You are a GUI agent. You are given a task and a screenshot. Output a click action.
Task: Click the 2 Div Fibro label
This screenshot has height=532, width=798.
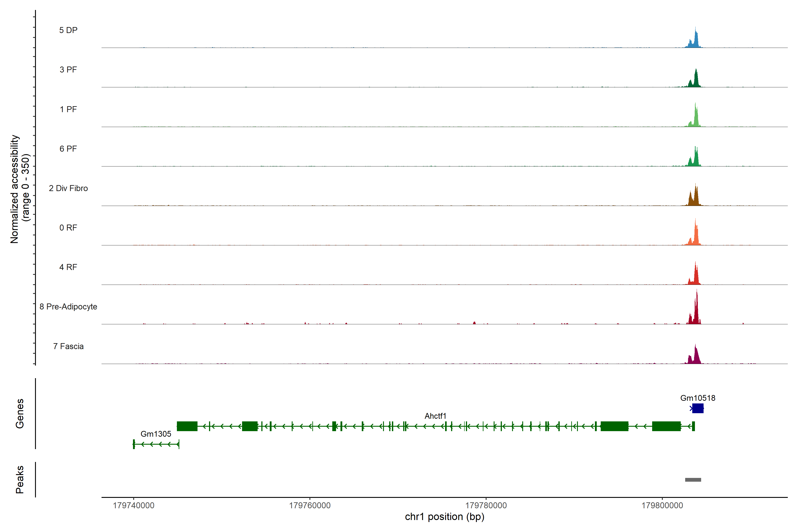68,188
